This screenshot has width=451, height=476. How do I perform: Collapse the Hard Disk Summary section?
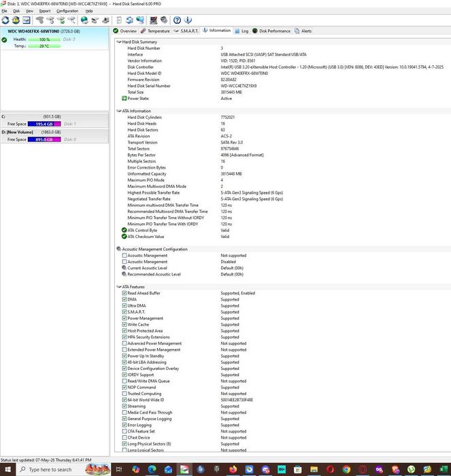click(119, 42)
